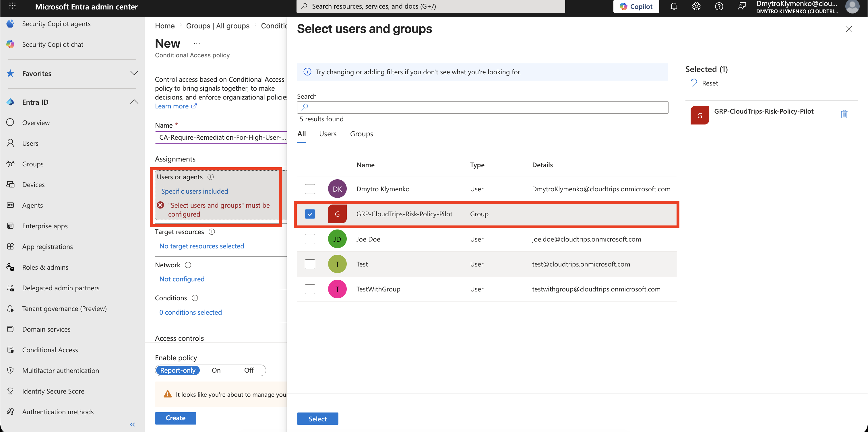Collapse the Entra ID section chevron

(x=134, y=102)
